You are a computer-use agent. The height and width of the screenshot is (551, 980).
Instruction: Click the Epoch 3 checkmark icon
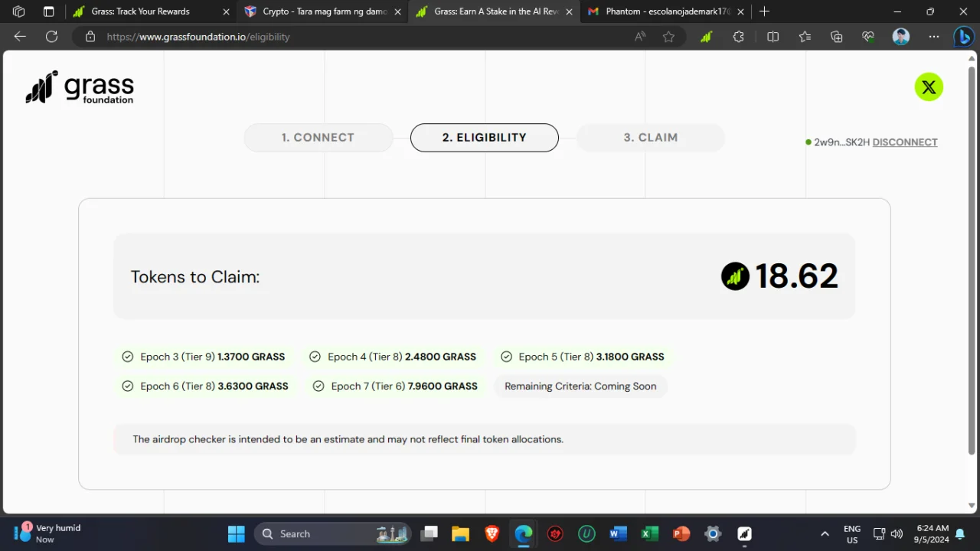[128, 357]
